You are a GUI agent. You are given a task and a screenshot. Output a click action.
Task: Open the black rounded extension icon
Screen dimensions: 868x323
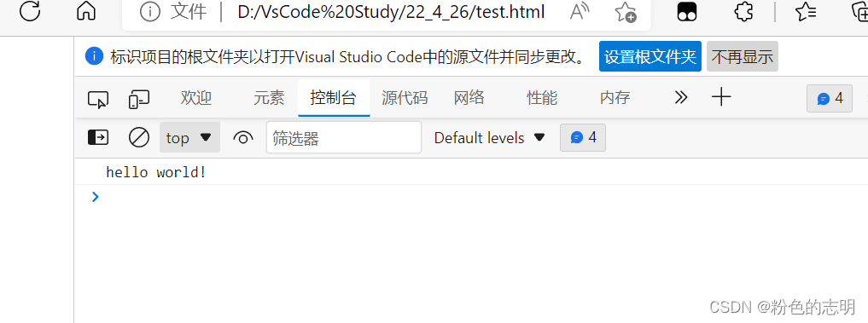click(687, 12)
